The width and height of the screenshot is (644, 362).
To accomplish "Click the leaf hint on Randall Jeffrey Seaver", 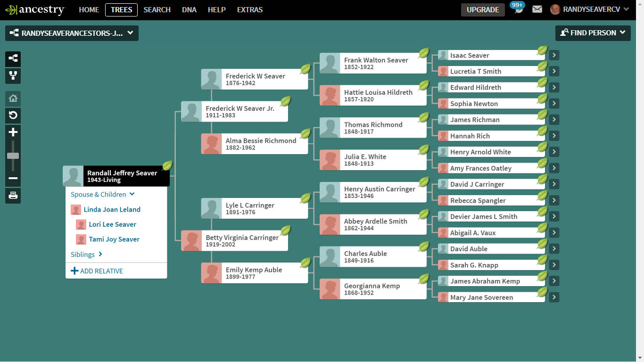I will 166,166.
